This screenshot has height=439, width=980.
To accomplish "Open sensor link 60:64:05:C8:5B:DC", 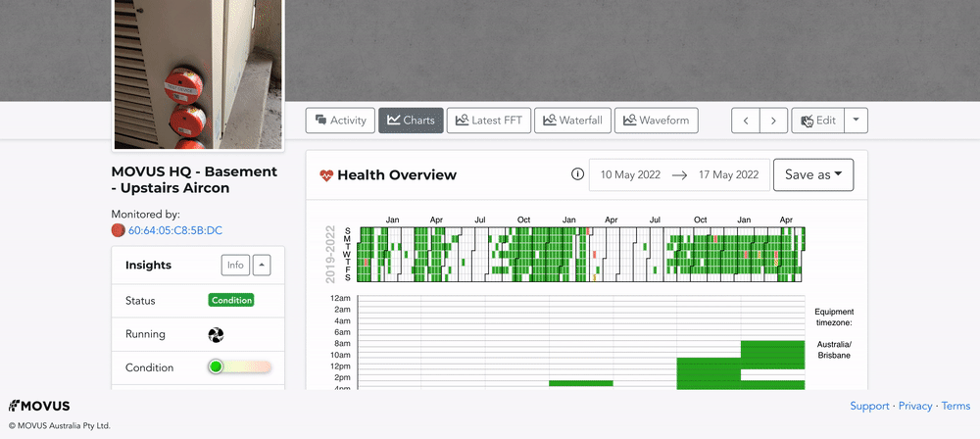I will tap(175, 231).
